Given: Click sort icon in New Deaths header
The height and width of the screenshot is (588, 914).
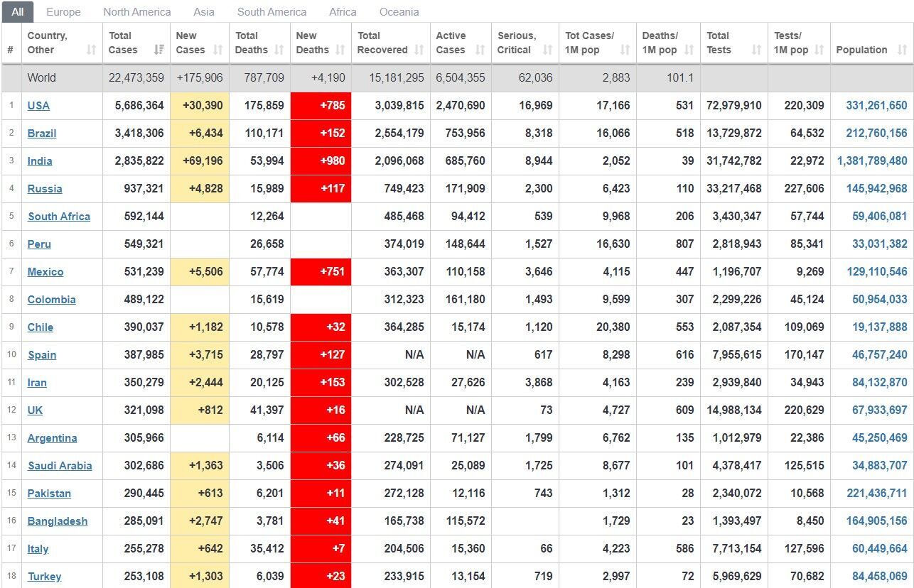Looking at the screenshot, I should point(340,50).
